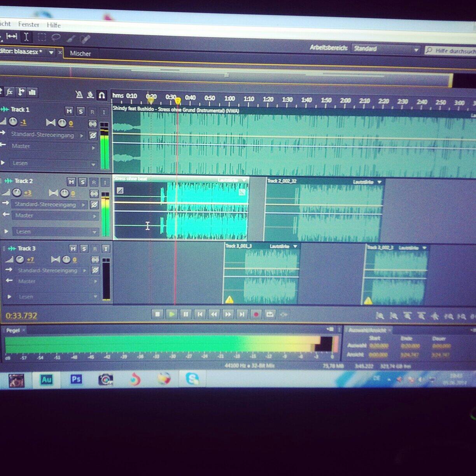This screenshot has height=476, width=476.
Task: Open Track 1 Standard-Stereoeingang input dropdown
Action: (47, 135)
